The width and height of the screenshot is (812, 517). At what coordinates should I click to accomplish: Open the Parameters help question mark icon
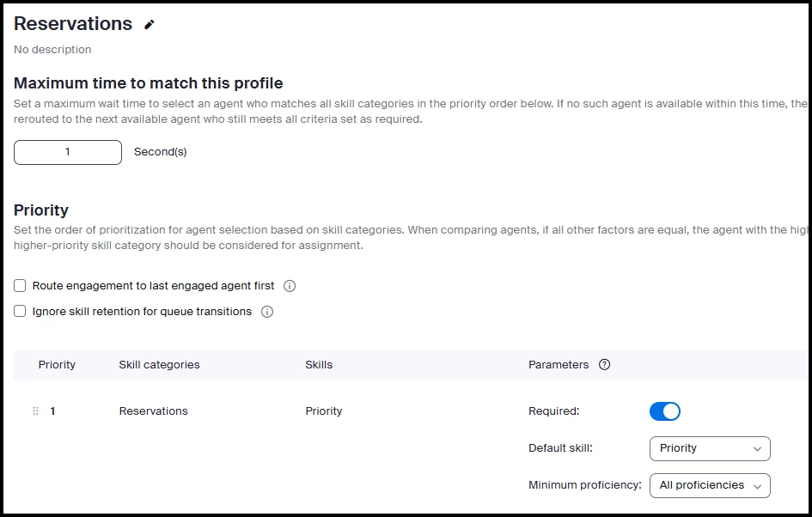coord(604,365)
